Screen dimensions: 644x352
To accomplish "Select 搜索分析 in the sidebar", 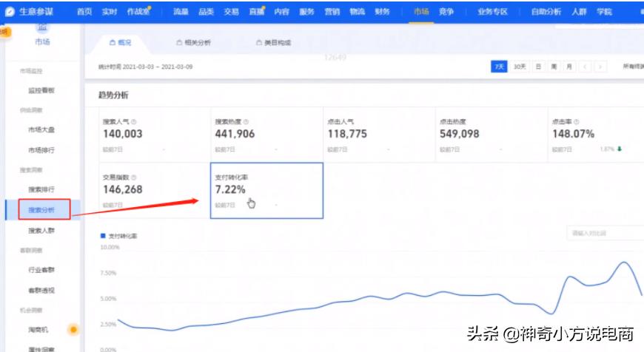I will [41, 210].
